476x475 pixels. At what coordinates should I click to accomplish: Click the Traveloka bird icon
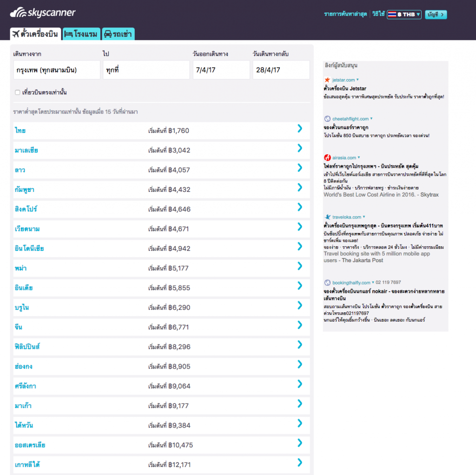click(327, 217)
